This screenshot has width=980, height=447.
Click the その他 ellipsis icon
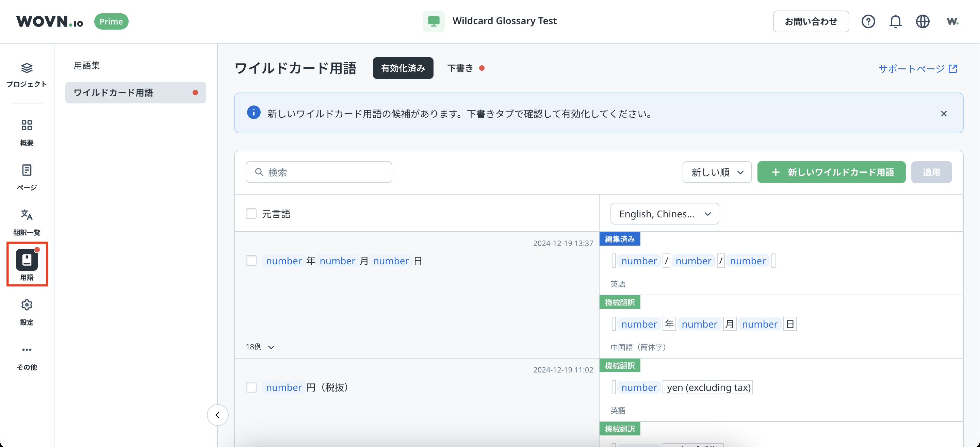pyautogui.click(x=27, y=350)
